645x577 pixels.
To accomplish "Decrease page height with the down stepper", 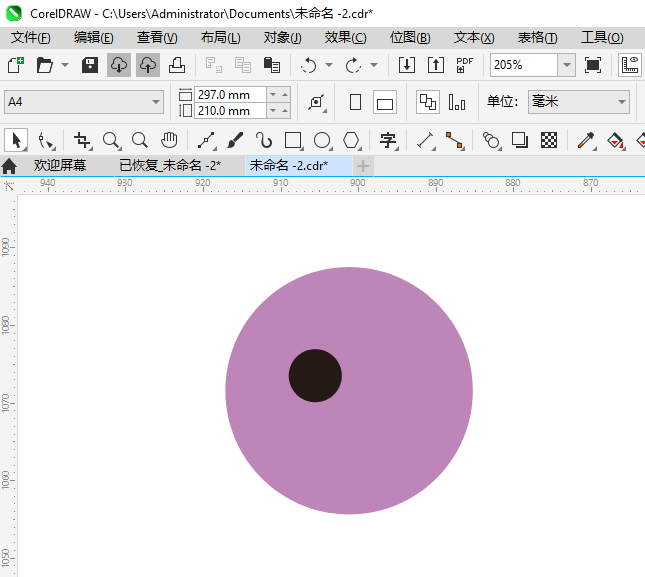I will (x=273, y=111).
